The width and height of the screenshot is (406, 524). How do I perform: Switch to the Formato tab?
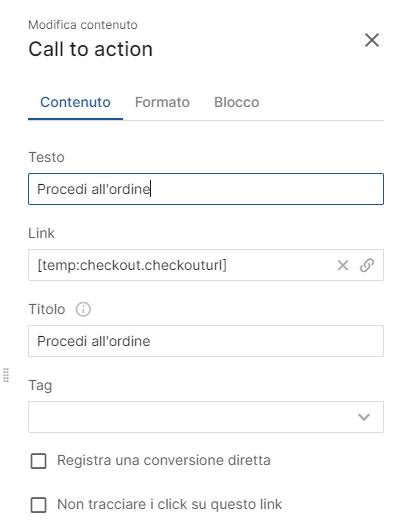162,102
